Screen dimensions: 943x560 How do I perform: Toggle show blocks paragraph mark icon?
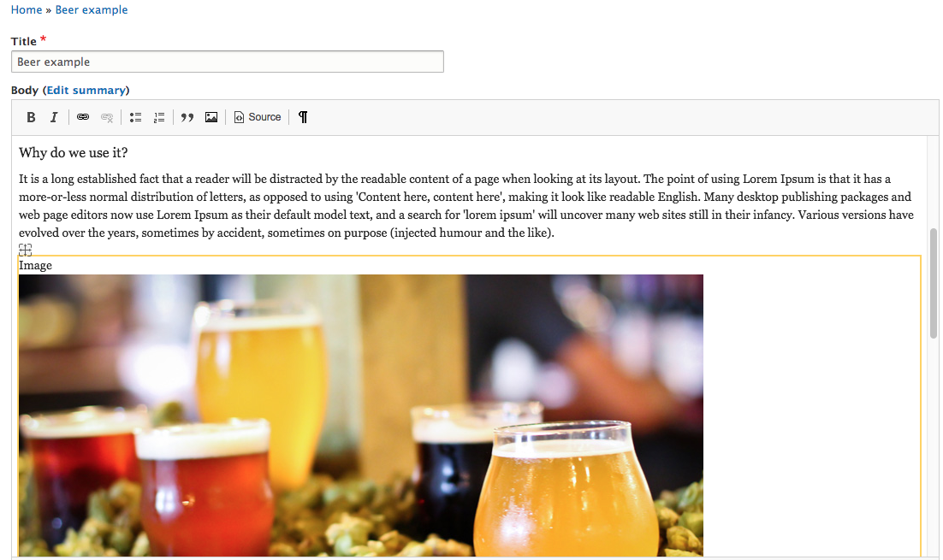[303, 117]
